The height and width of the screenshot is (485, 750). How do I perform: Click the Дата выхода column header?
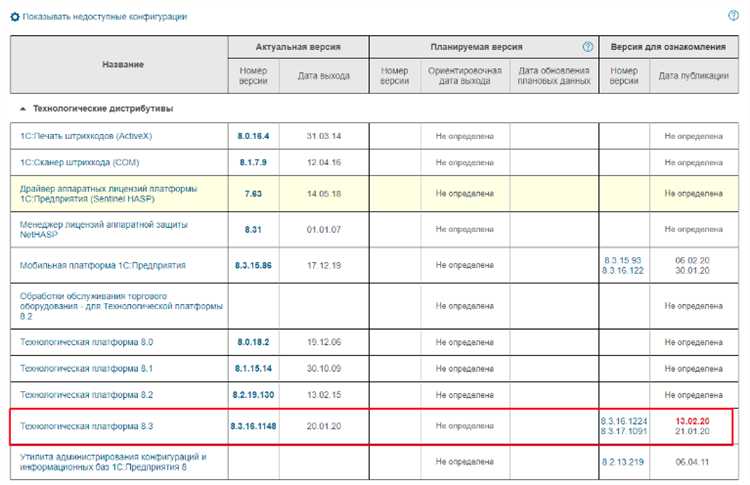[x=324, y=76]
